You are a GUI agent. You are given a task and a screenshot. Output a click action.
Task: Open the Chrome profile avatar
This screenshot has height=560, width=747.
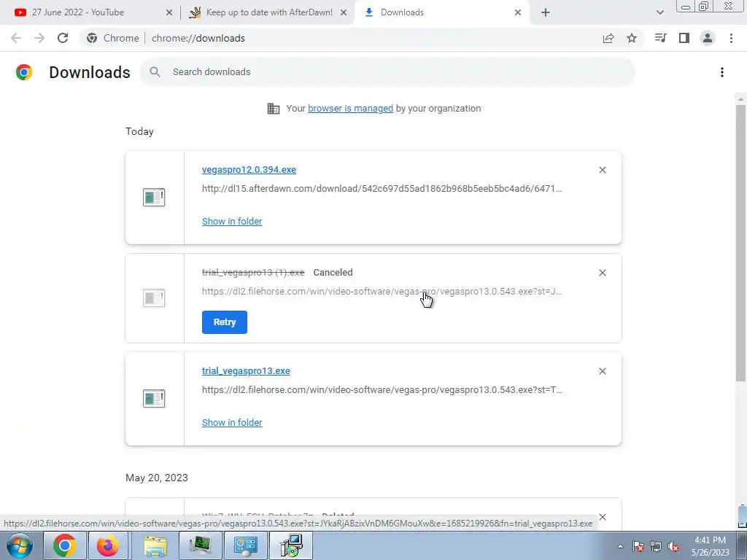(708, 38)
